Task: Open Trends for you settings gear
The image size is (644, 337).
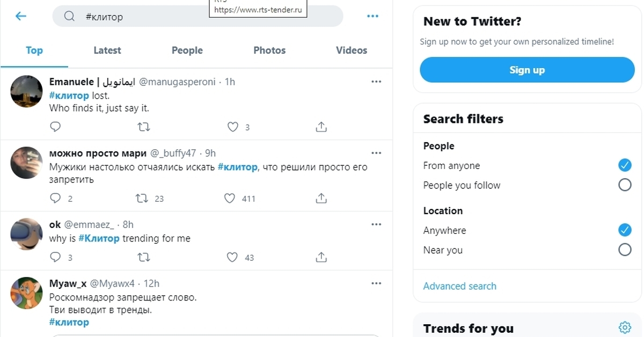Action: point(624,327)
